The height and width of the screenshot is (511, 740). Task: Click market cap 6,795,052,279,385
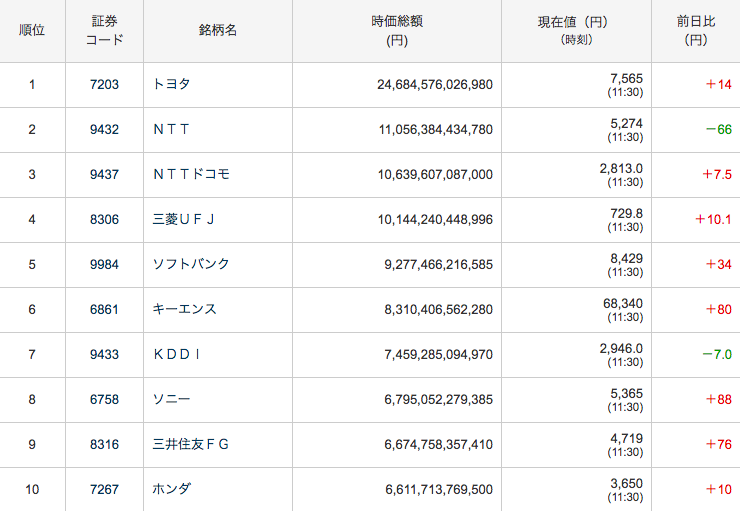point(438,400)
